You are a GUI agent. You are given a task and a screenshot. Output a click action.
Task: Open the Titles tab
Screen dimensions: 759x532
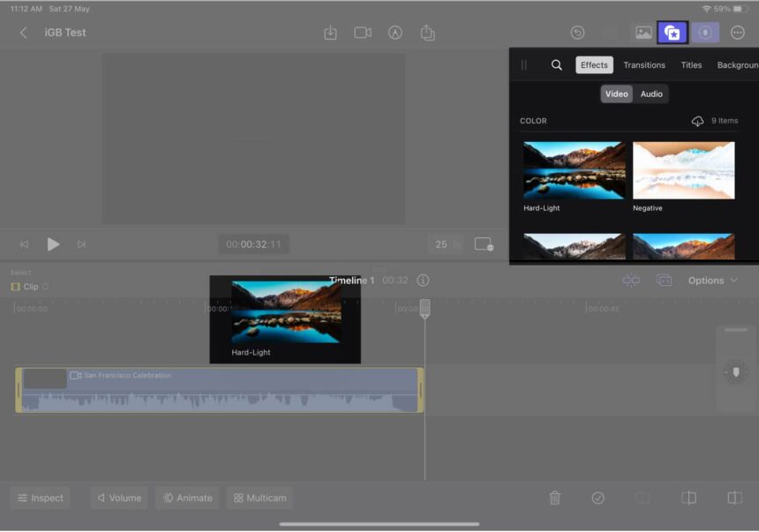tap(691, 64)
